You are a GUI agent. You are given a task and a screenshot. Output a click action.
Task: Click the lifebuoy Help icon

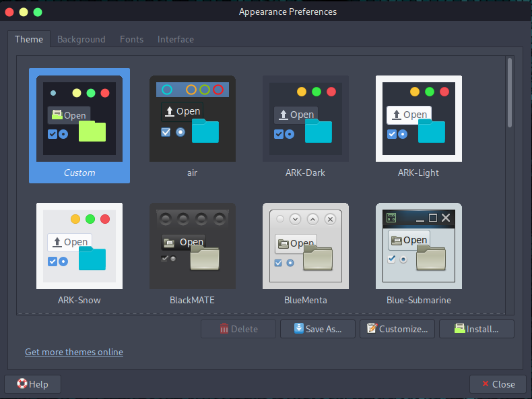click(x=22, y=384)
